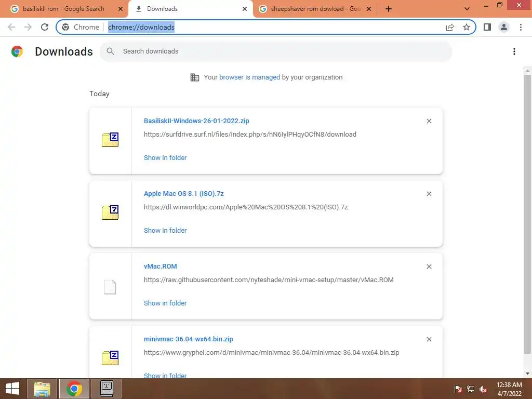This screenshot has width=532, height=399.
Task: Remove vMac.ROM download from list
Action: click(x=429, y=267)
